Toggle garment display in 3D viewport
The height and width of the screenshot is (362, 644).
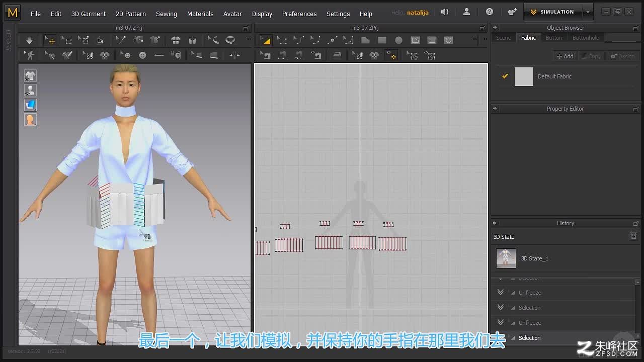tap(30, 76)
